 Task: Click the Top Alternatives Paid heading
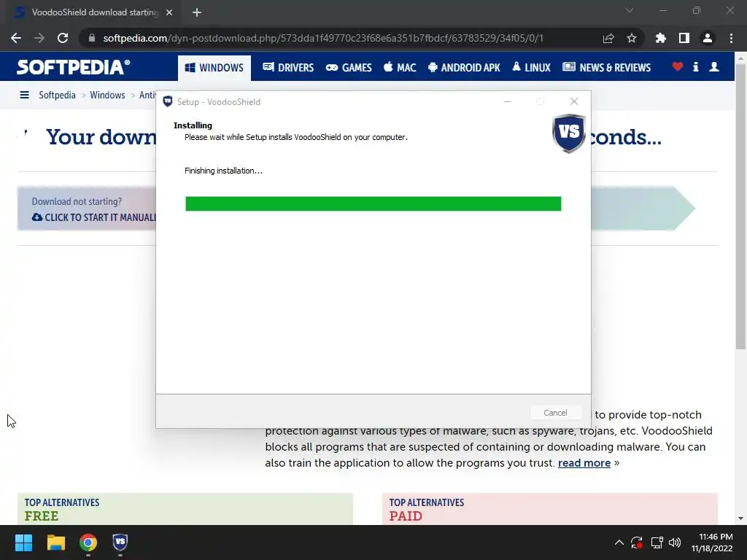(426, 509)
